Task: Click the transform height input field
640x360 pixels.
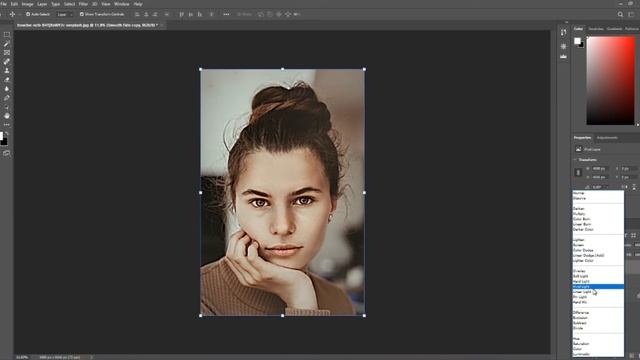Action: (x=600, y=177)
